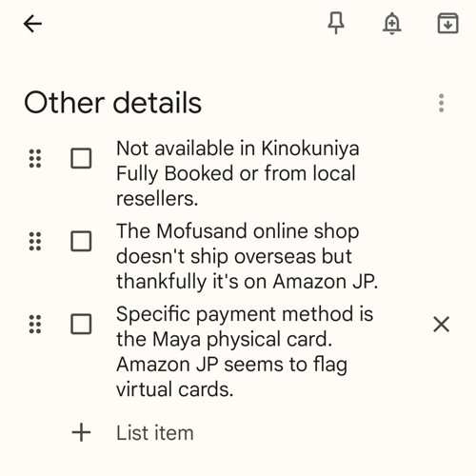476x476 pixels.
Task: Click the word 'Kinokuniya' in the first item
Action: [x=310, y=149]
